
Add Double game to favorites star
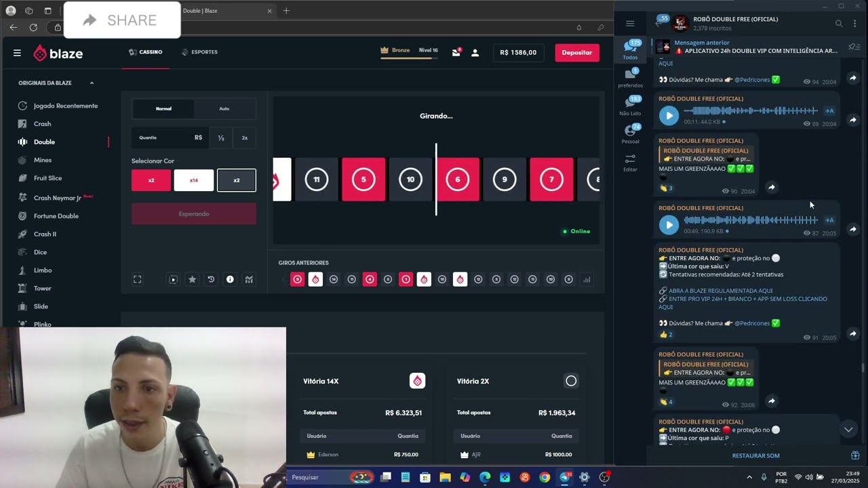tap(192, 279)
